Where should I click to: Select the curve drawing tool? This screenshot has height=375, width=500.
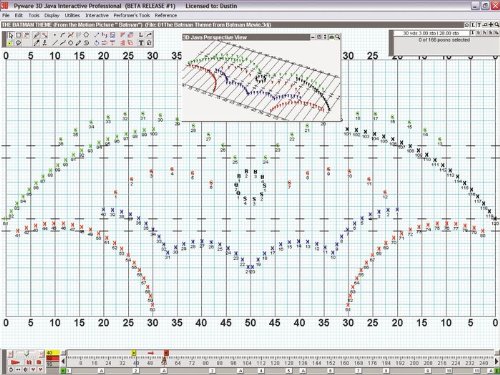point(63,35)
